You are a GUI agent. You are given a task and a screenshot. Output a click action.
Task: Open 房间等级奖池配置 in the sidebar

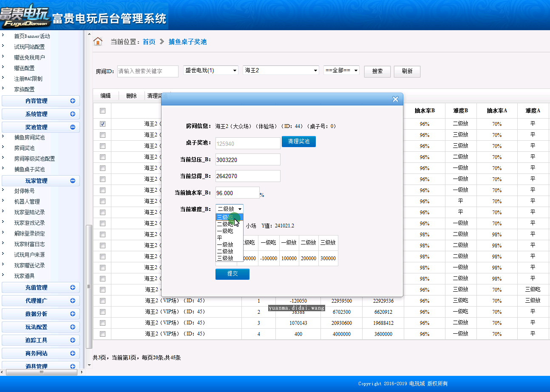tap(34, 159)
